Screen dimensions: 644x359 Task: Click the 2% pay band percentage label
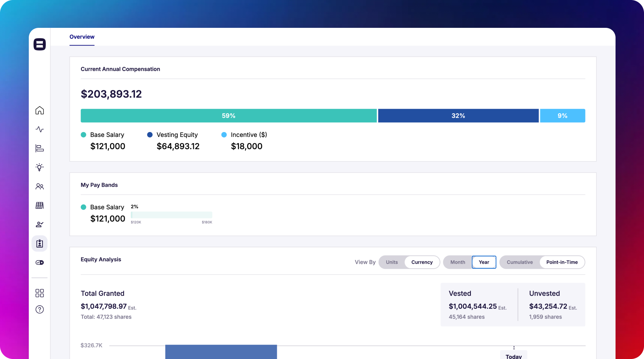point(134,207)
